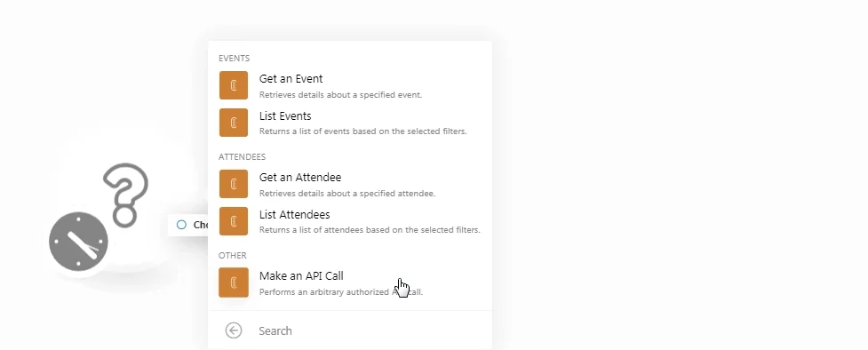This screenshot has width=868, height=350.
Task: Pick the List Attendees title
Action: 294,214
